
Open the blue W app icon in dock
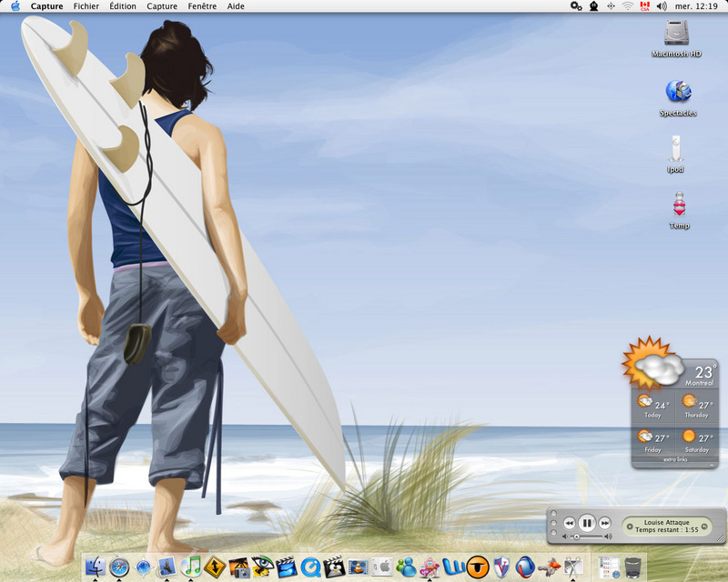click(x=453, y=567)
